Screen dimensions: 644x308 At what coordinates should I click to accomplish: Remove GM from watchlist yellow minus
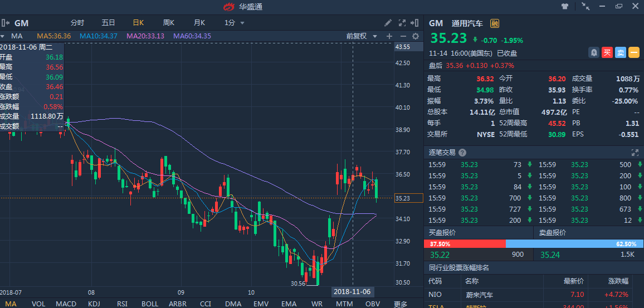point(633,52)
